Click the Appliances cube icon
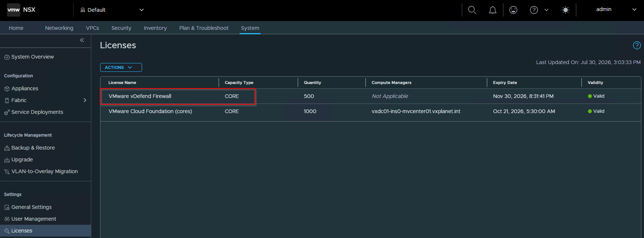This screenshot has width=644, height=238. click(7, 89)
